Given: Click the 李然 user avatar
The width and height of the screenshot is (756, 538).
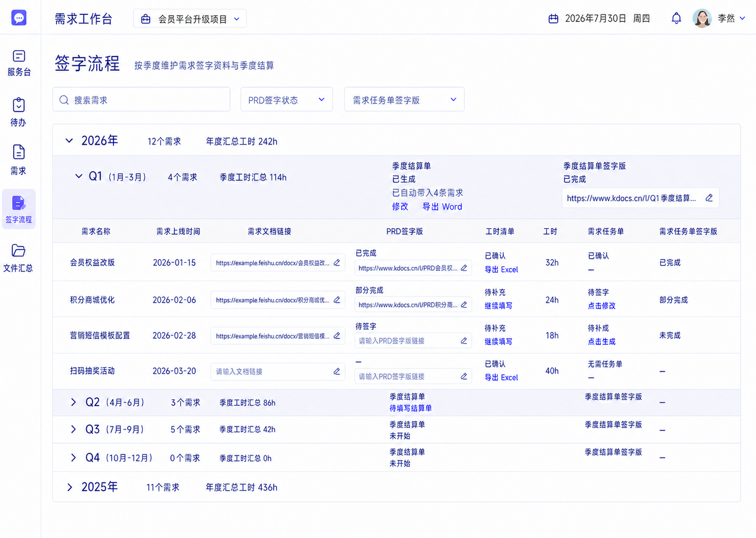Looking at the screenshot, I should pos(702,18).
